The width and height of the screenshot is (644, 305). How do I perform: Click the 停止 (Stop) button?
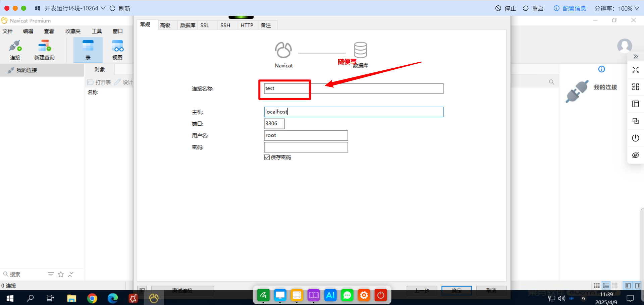point(506,8)
